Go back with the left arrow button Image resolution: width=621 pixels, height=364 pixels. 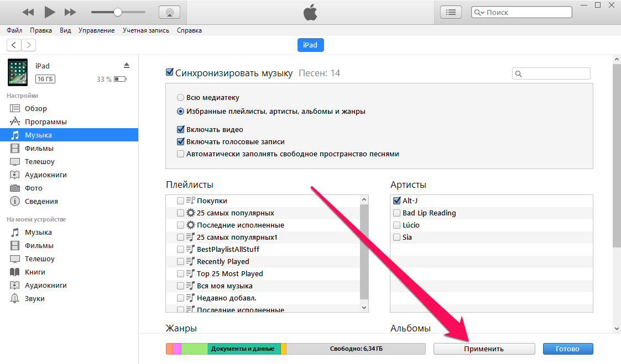pyautogui.click(x=14, y=45)
